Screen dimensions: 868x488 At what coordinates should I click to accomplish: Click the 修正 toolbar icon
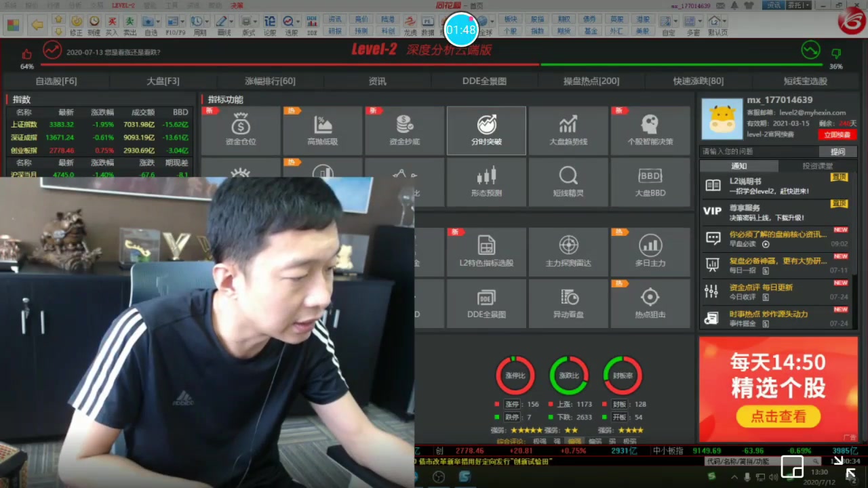(x=76, y=26)
